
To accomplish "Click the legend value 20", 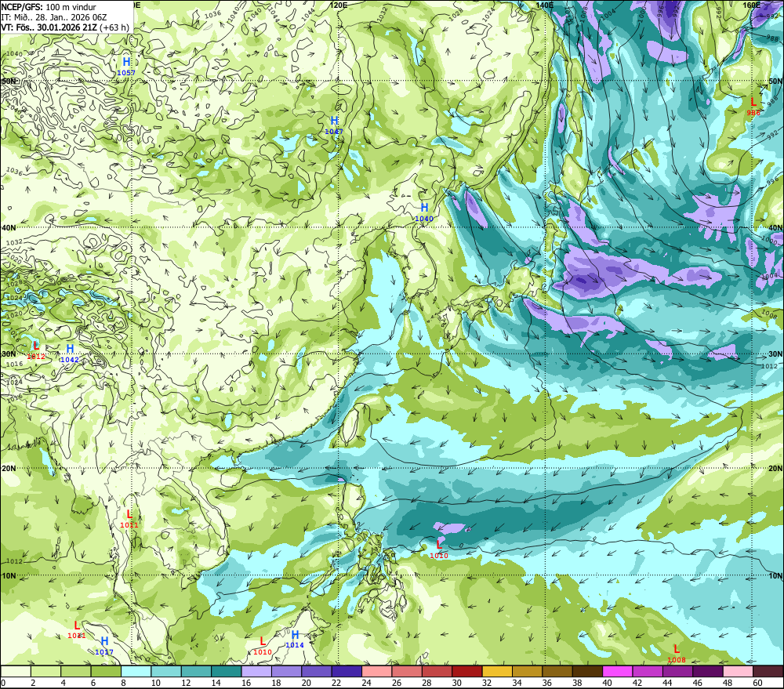I will pyautogui.click(x=306, y=683).
